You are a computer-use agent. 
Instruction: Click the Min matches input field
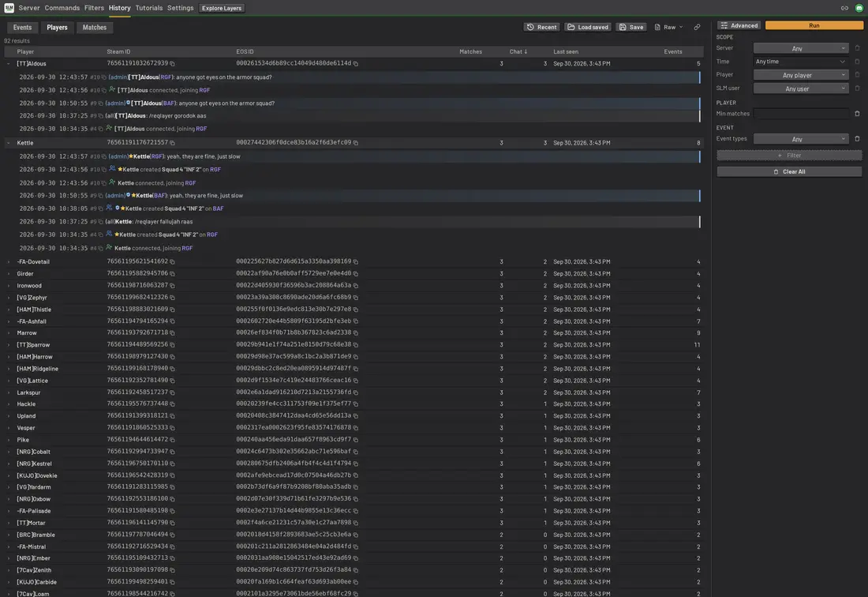pyautogui.click(x=800, y=114)
